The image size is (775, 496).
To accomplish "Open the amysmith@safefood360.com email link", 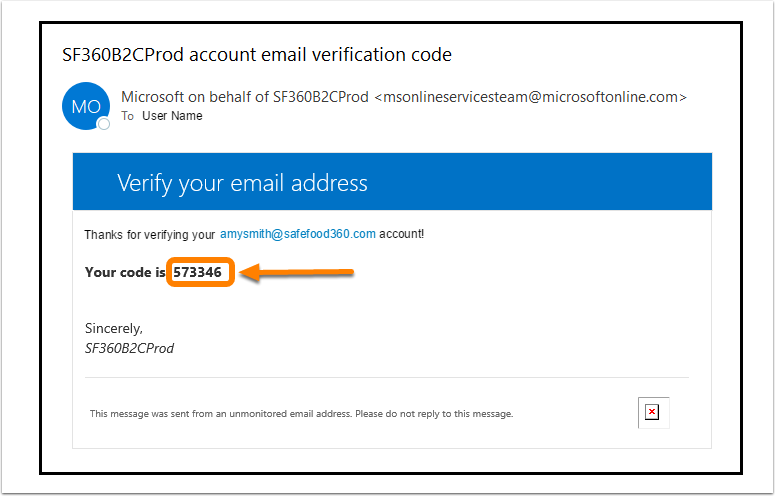I will (x=298, y=234).
